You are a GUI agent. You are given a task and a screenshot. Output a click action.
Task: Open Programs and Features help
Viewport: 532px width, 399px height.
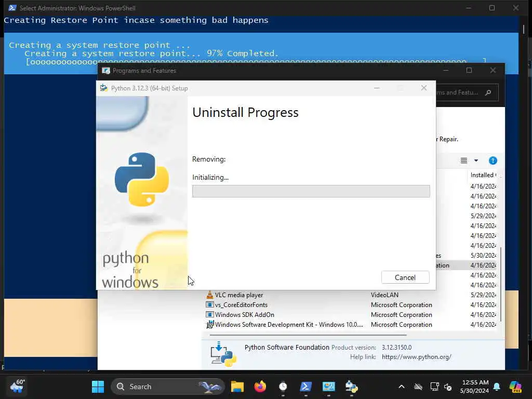point(493,161)
